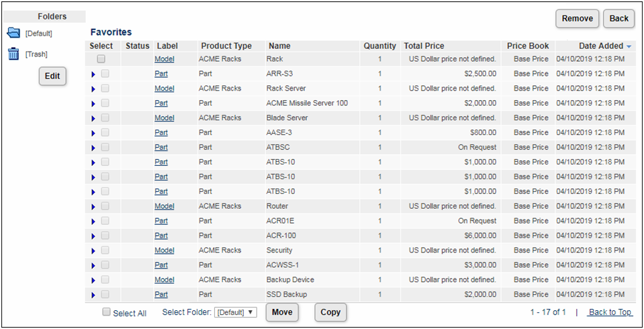
Task: Sort by the Total Price column header
Action: (x=424, y=46)
